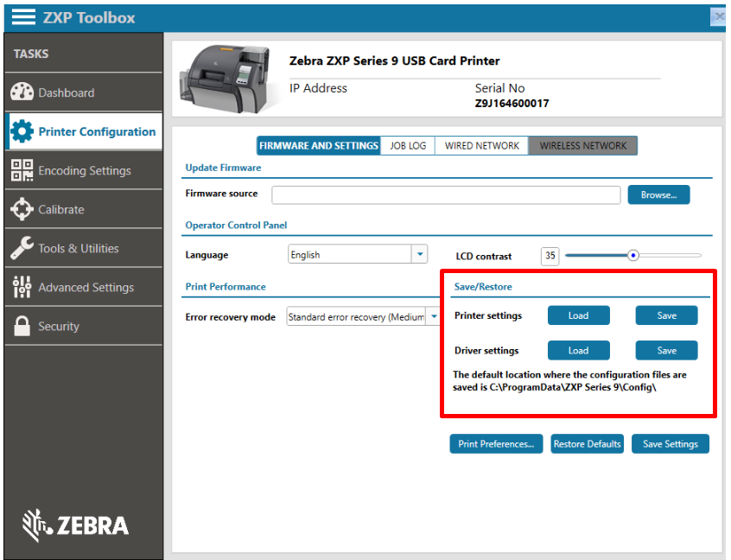The width and height of the screenshot is (731, 560).
Task: Load saved printer settings
Action: click(578, 315)
